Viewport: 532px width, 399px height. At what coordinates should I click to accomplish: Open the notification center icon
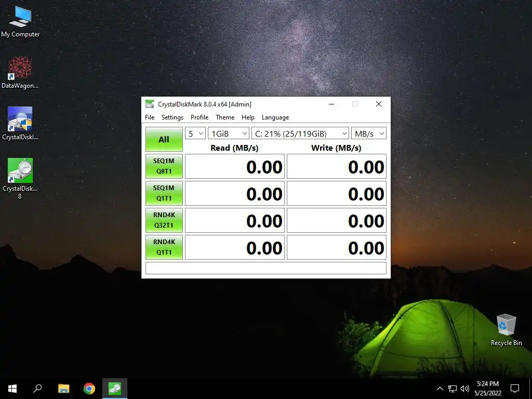pos(515,389)
